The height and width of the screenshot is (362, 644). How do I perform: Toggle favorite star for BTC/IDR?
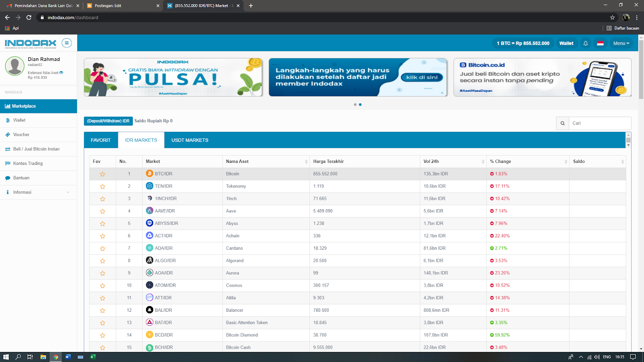point(103,174)
